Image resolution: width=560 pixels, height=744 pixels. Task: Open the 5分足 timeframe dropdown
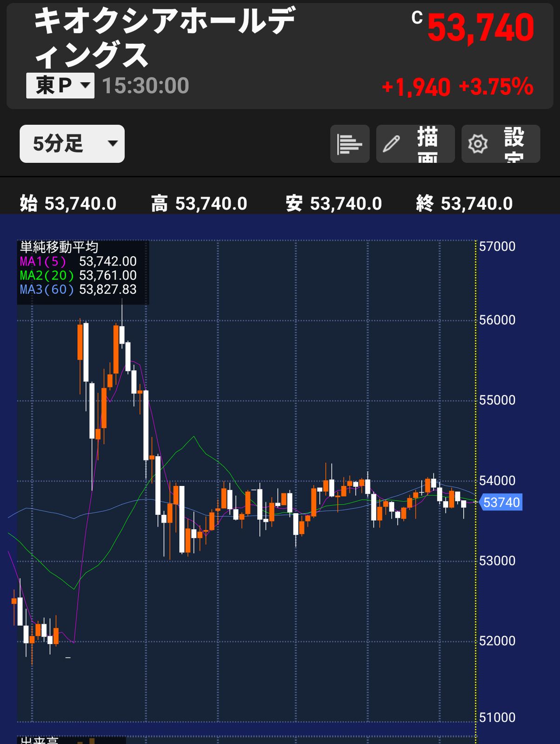[x=72, y=144]
